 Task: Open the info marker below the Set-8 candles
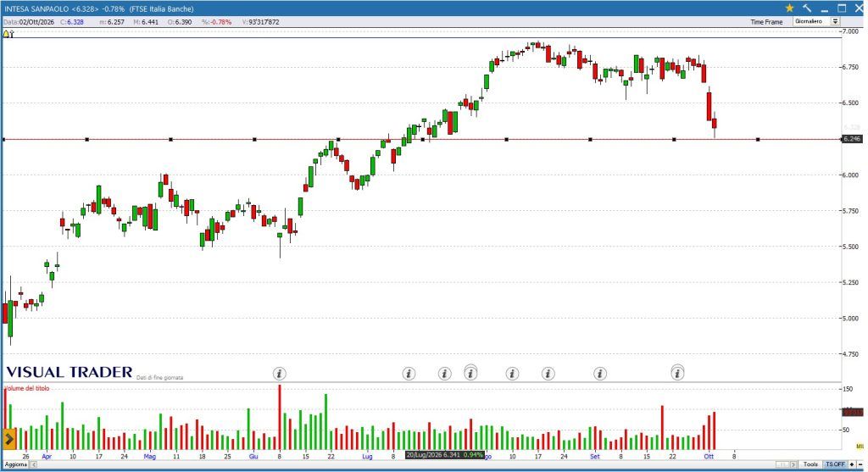pyautogui.click(x=599, y=374)
